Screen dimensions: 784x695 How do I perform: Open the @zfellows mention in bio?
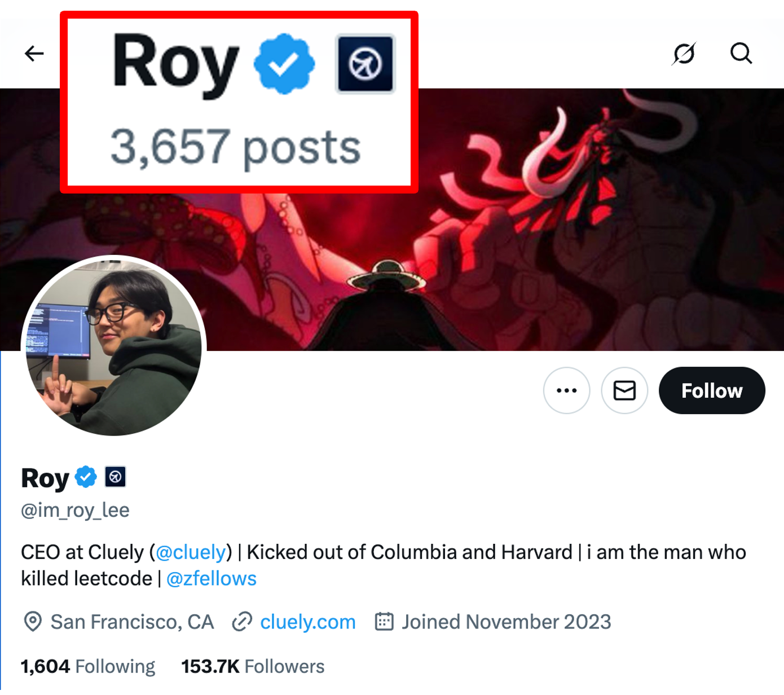212,579
